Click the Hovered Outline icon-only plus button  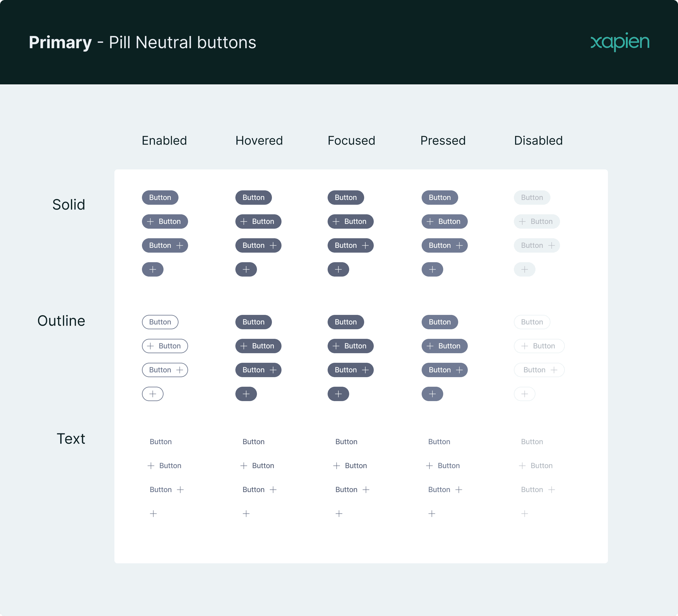tap(246, 394)
